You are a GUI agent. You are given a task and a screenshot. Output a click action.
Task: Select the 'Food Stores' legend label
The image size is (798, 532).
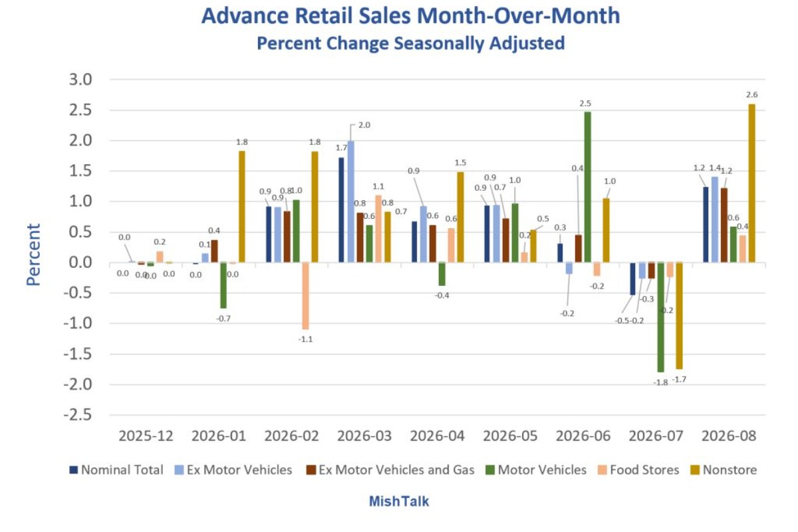coord(646,470)
